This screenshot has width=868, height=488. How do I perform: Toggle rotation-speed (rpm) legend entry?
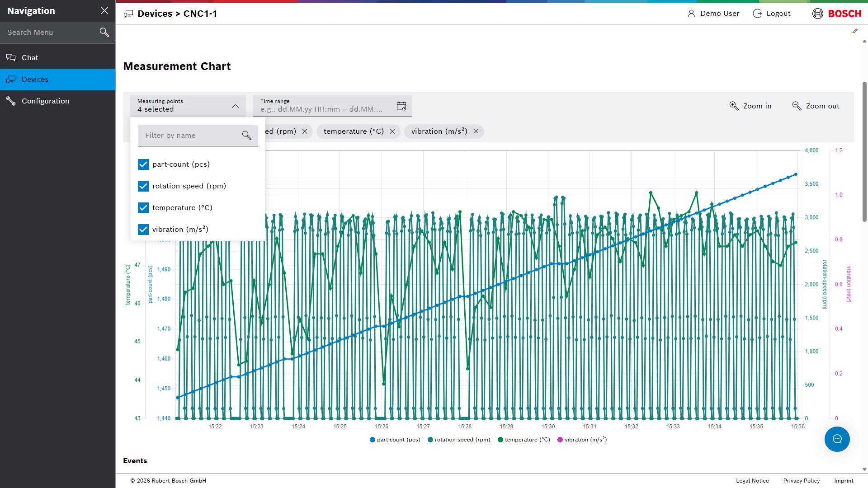(x=459, y=440)
